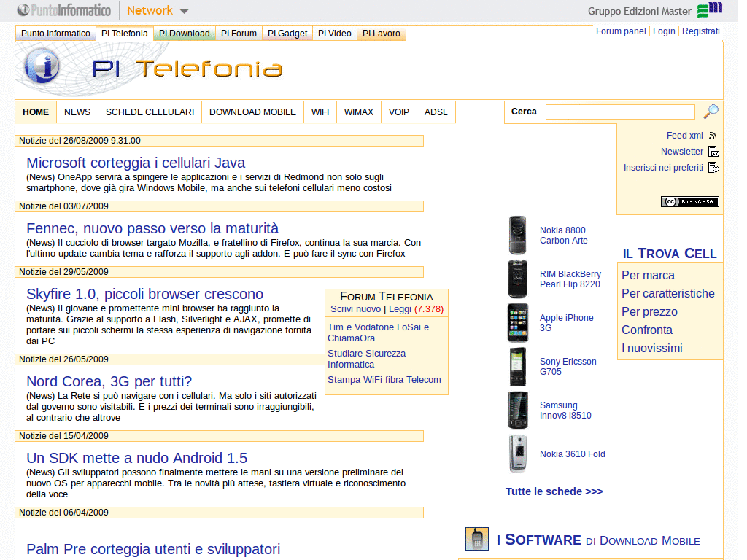Screen dimensions: 747x560
Task: Select Per marca in Trova Cell
Action: coord(648,275)
